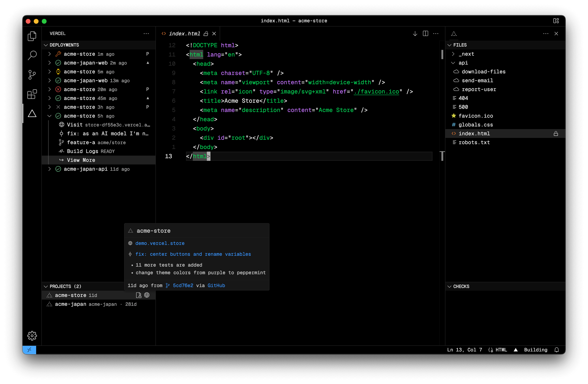Click the ./favicon.ico link in code
The height and width of the screenshot is (384, 588).
(x=376, y=91)
